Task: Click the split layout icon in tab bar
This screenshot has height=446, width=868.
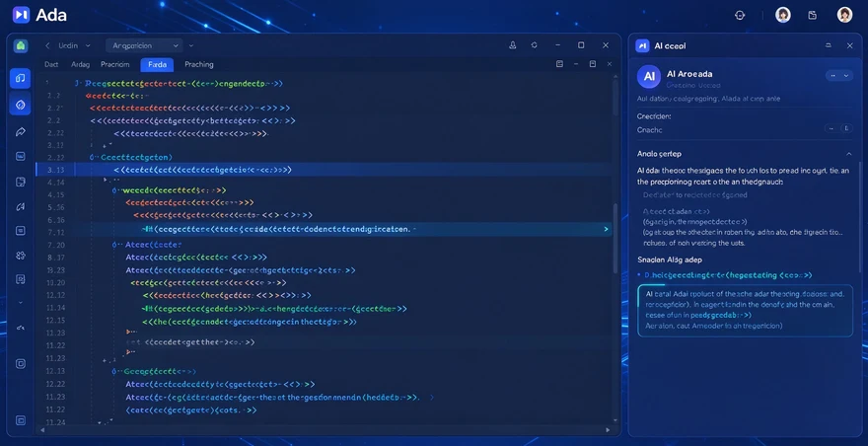Action: click(x=559, y=64)
